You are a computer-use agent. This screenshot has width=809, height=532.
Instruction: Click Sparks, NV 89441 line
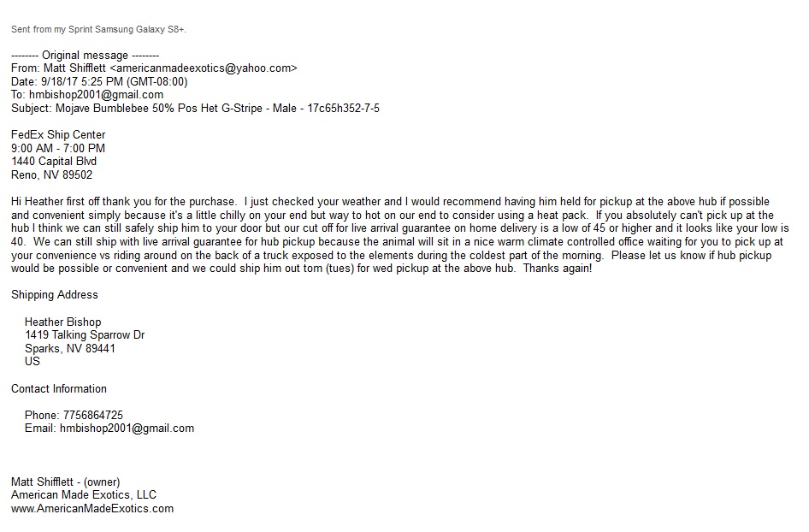(x=70, y=348)
